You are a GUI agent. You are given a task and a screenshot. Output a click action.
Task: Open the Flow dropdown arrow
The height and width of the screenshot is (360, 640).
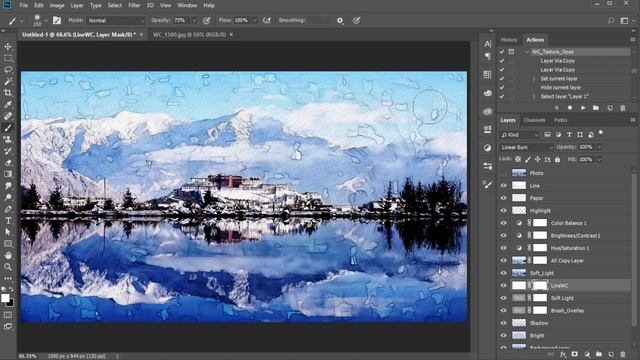pyautogui.click(x=254, y=20)
